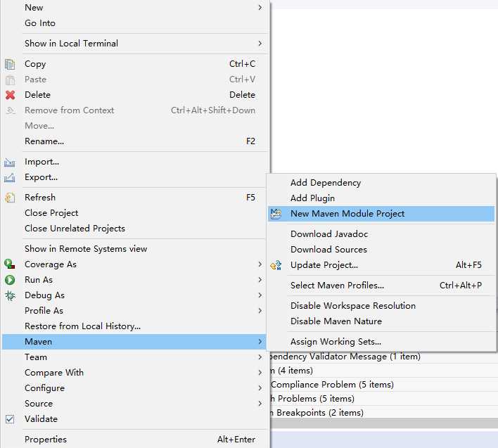Click the Alt+F5 shortcut next to Update Project
This screenshot has height=448, width=498.
[x=468, y=265]
